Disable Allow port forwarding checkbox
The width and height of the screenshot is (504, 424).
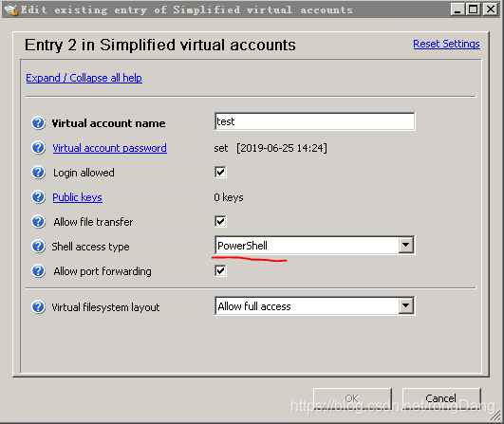tap(220, 270)
